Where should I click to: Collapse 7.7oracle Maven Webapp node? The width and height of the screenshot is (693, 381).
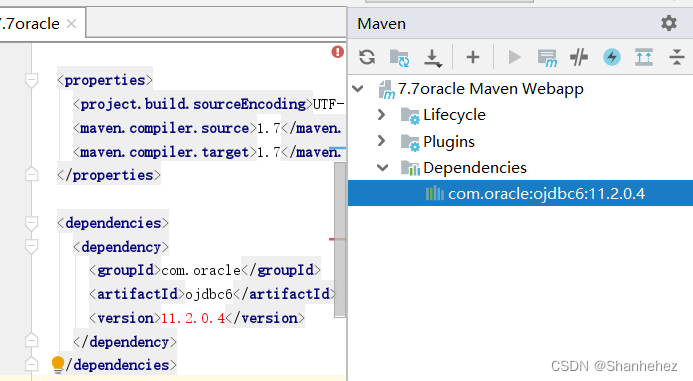358,88
